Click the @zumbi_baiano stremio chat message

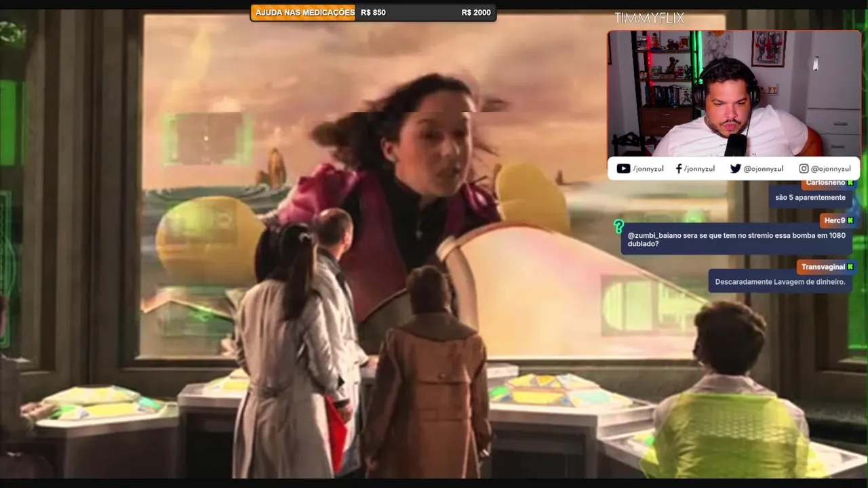coord(736,239)
